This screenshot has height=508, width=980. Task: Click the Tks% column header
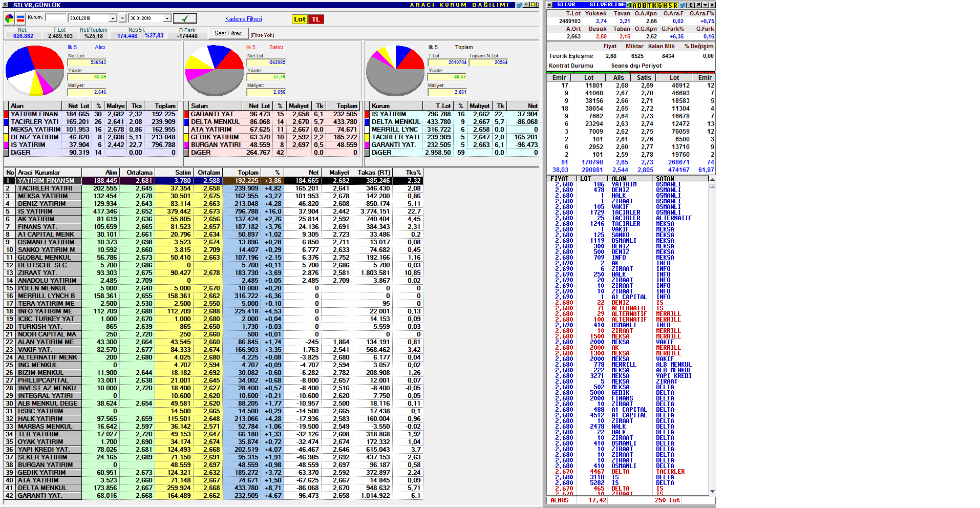pos(407,173)
